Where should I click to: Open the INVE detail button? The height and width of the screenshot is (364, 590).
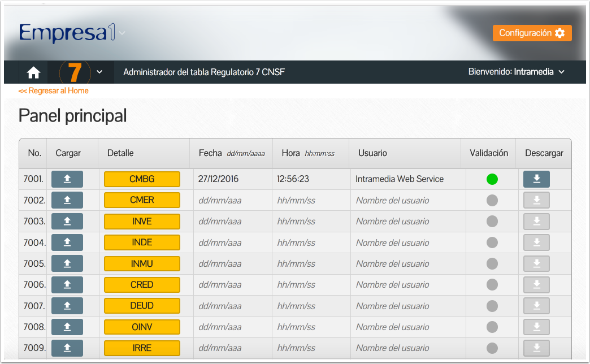142,222
